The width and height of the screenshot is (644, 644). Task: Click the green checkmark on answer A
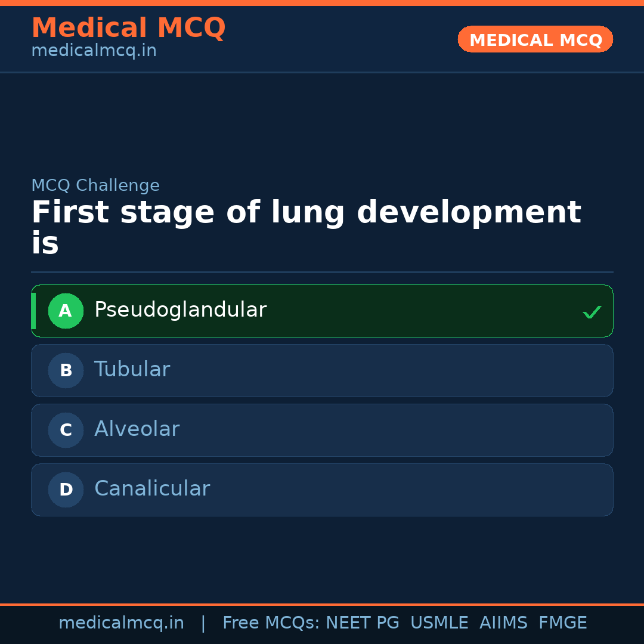[592, 311]
